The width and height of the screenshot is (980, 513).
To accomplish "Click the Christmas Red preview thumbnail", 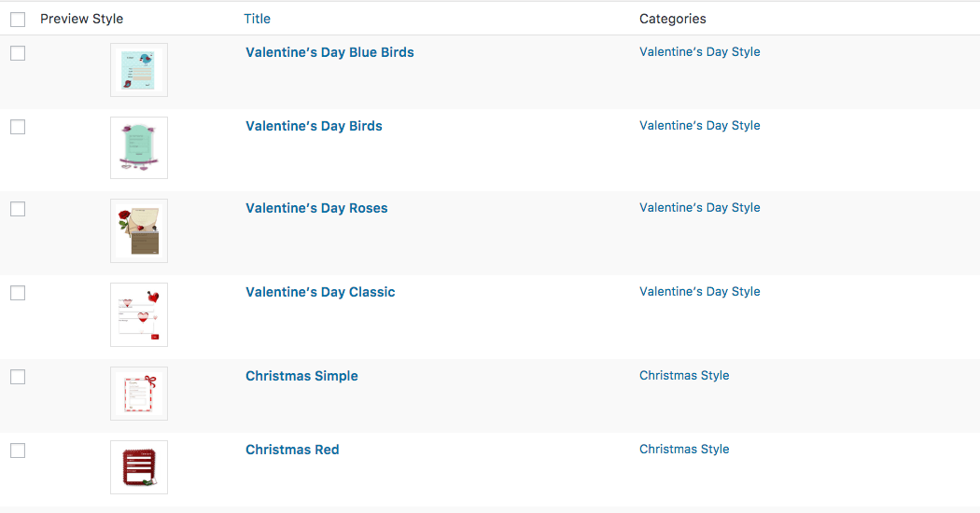I will pos(138,467).
